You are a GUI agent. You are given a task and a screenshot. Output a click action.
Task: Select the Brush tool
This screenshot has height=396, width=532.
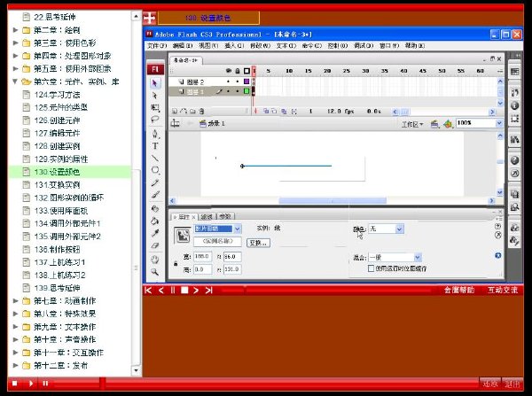tap(155, 195)
